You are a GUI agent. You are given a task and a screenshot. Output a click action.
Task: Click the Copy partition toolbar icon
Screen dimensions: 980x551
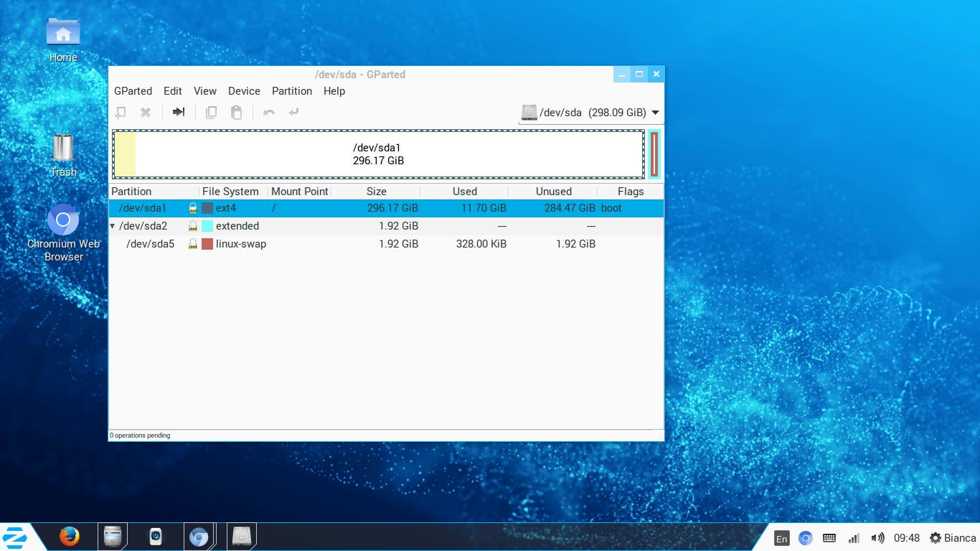click(x=211, y=112)
